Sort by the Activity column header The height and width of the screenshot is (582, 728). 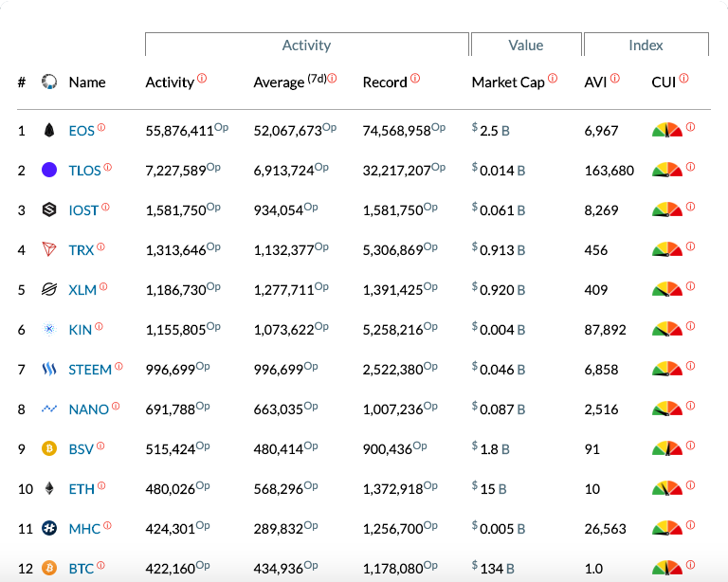[170, 82]
